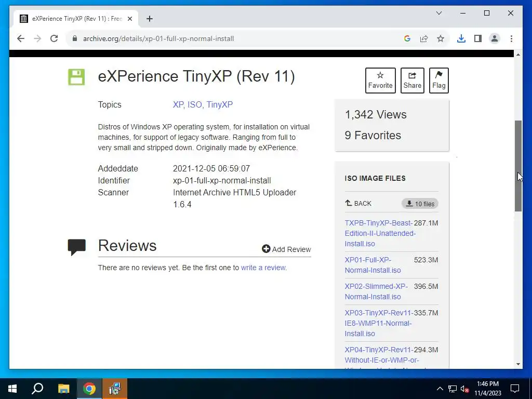Minimize the Chrome window
Image resolution: width=532 pixels, height=399 pixels.
(x=463, y=13)
